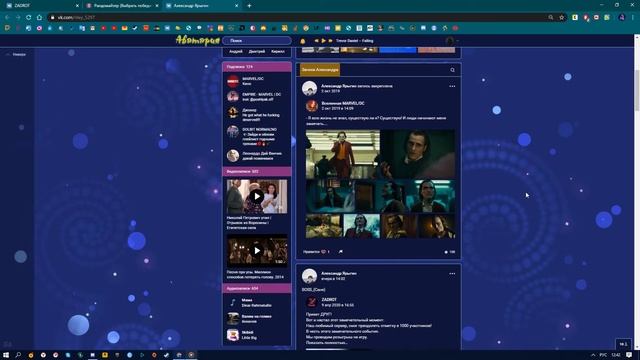Open the three-dot menu of the second post
Image resolution: width=640 pixels, height=360 pixels.
click(452, 274)
